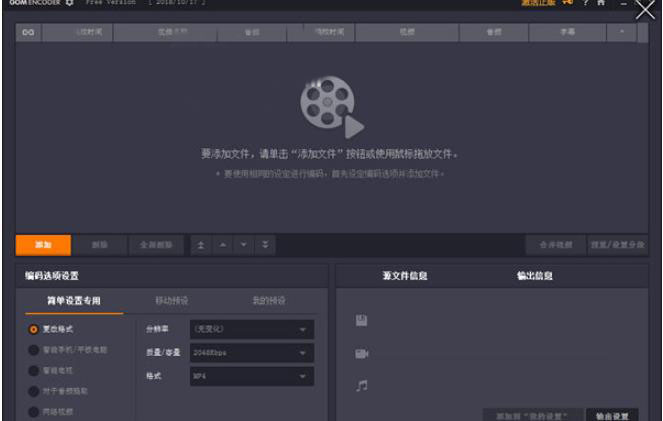The height and width of the screenshot is (421, 663).
Task: Switch to the 简单设置专用 tab
Action: pos(74,301)
